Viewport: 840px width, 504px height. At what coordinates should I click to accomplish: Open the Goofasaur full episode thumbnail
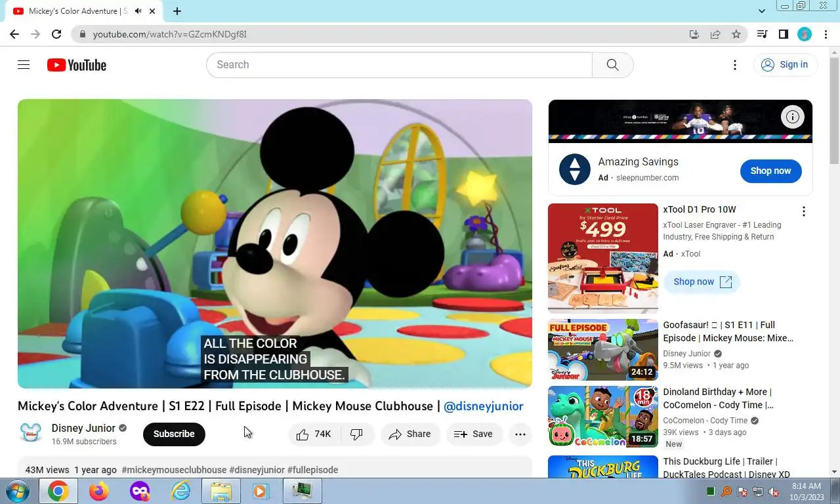click(x=603, y=350)
